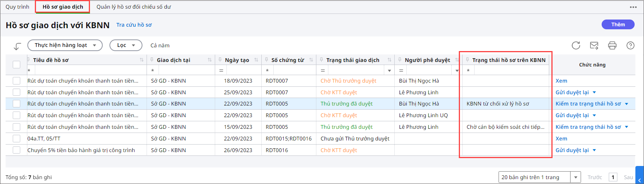Open help via the question mark icon
The image size is (644, 184).
point(631,45)
